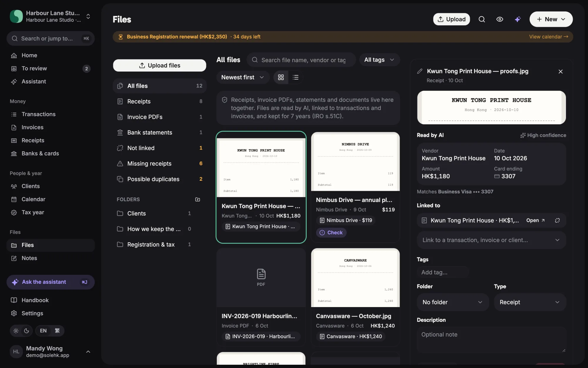This screenshot has height=368, width=588.
Task: Open the Registration & tax folder
Action: (154, 245)
